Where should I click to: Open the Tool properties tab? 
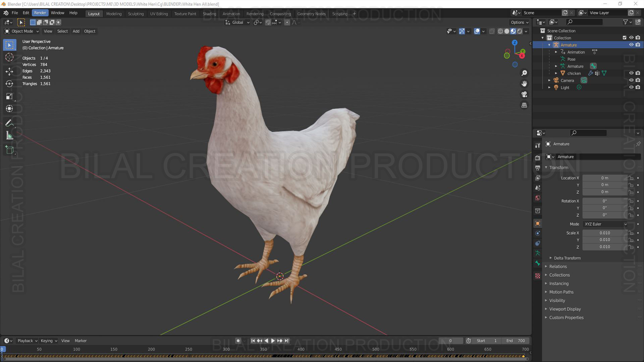pos(538,145)
